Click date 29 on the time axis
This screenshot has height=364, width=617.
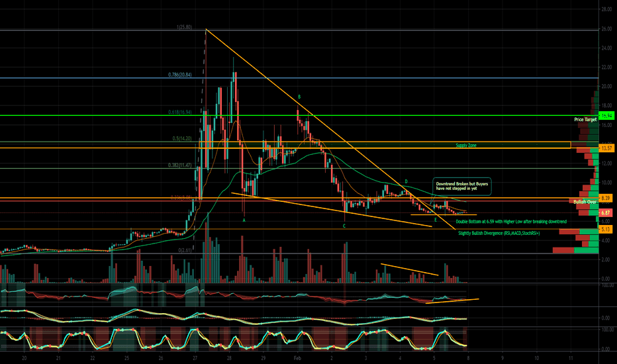click(263, 358)
